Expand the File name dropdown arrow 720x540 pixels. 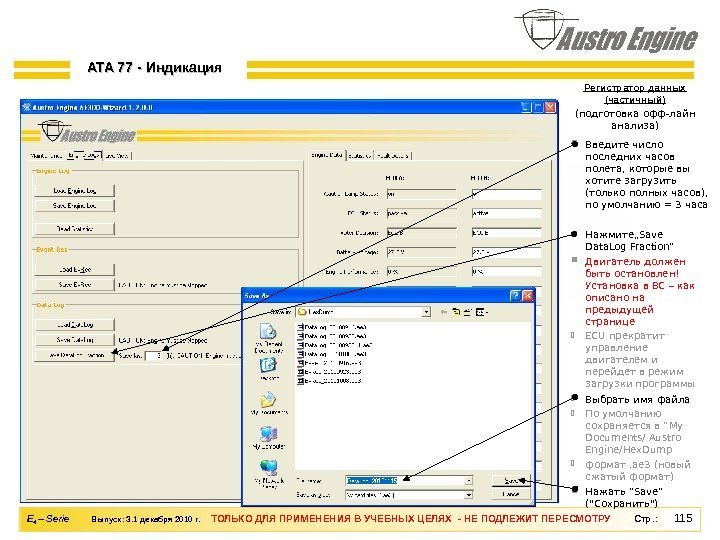(x=468, y=480)
